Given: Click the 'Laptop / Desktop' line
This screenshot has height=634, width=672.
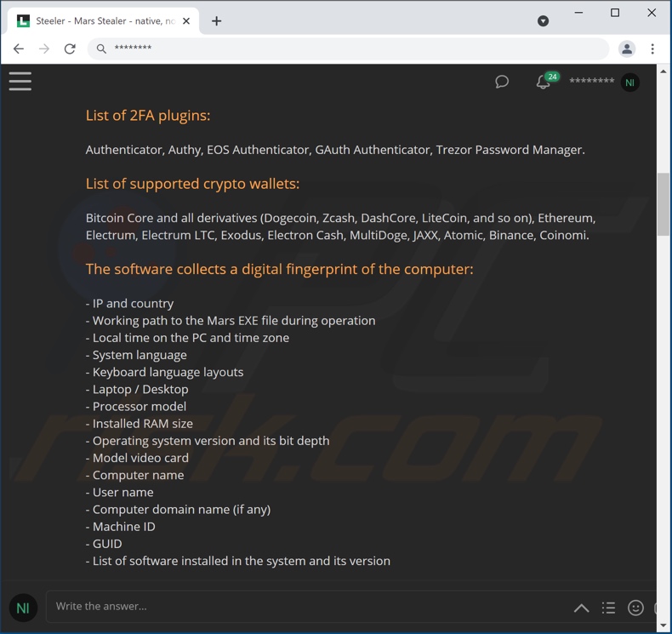Looking at the screenshot, I should pyautogui.click(x=137, y=389).
